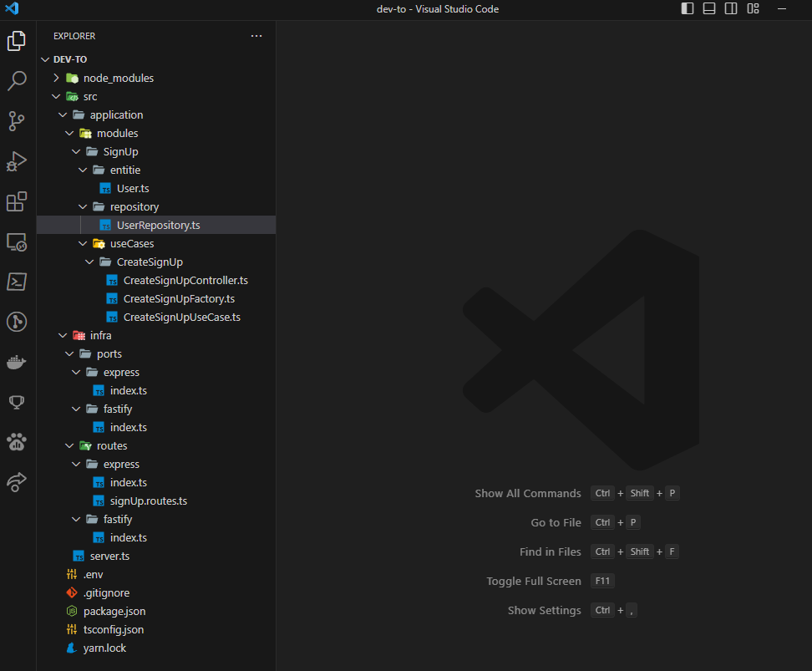Click the Toggle Full Screen label
This screenshot has width=812, height=671.
(x=533, y=581)
